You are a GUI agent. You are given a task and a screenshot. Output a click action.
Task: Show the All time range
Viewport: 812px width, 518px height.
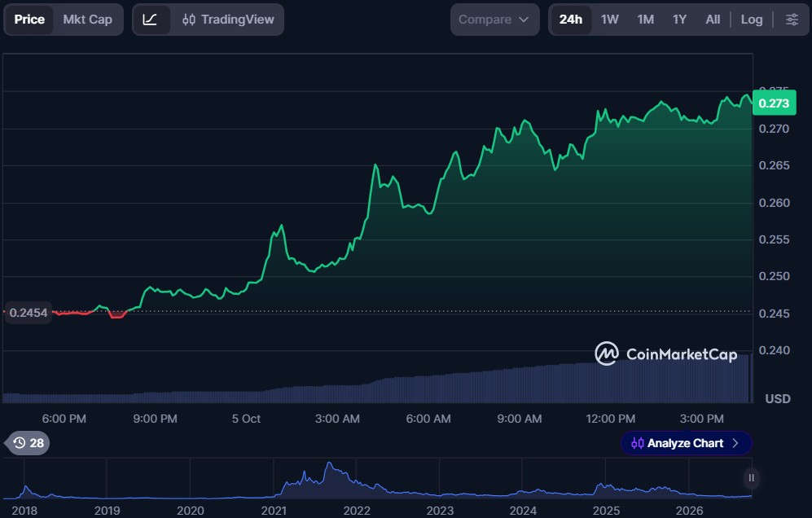(x=713, y=20)
